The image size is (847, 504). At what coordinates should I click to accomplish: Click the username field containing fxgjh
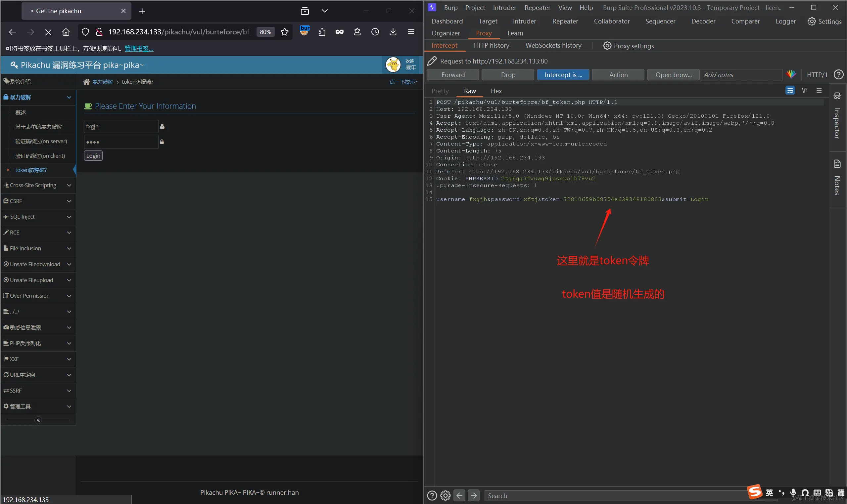121,126
